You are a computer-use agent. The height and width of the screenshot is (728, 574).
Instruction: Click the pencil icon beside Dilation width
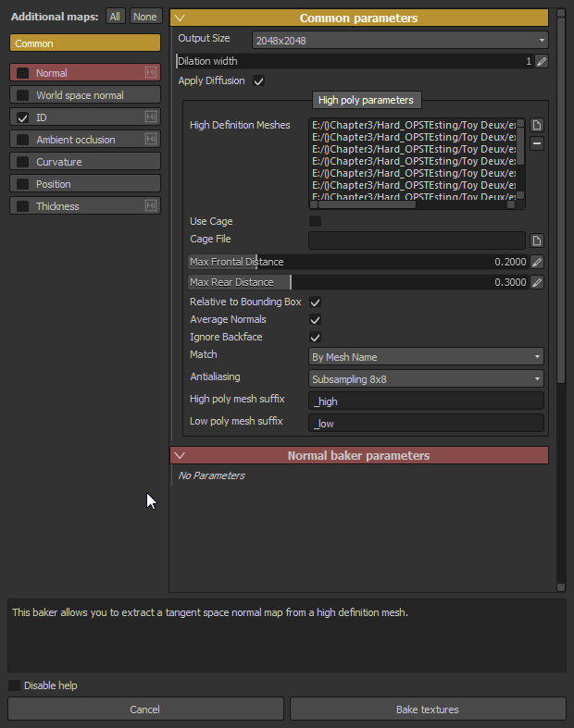coord(542,61)
